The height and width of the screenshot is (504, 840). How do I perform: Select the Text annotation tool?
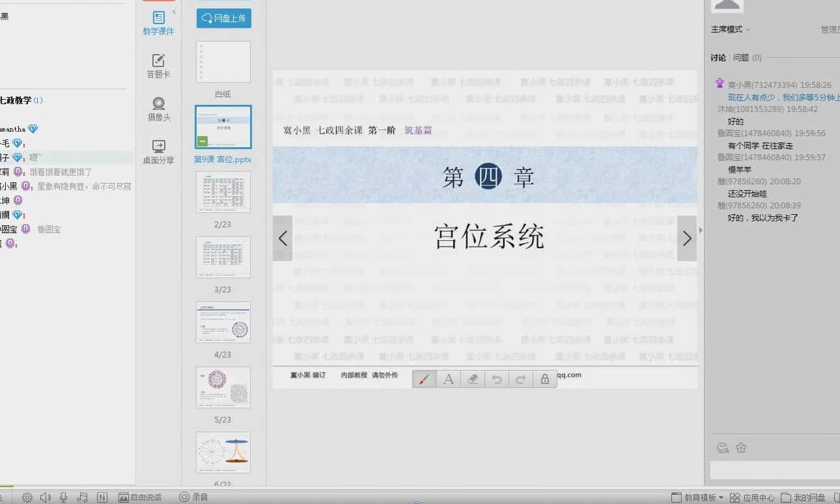448,378
